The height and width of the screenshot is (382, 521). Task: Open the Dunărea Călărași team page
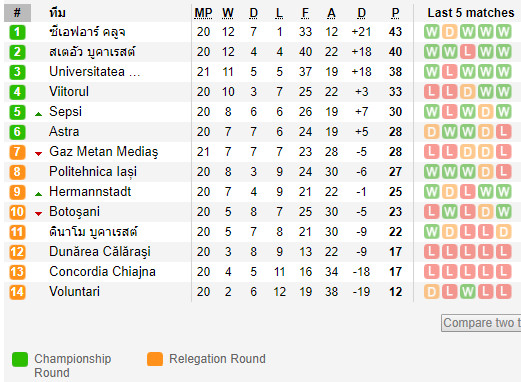(x=100, y=252)
